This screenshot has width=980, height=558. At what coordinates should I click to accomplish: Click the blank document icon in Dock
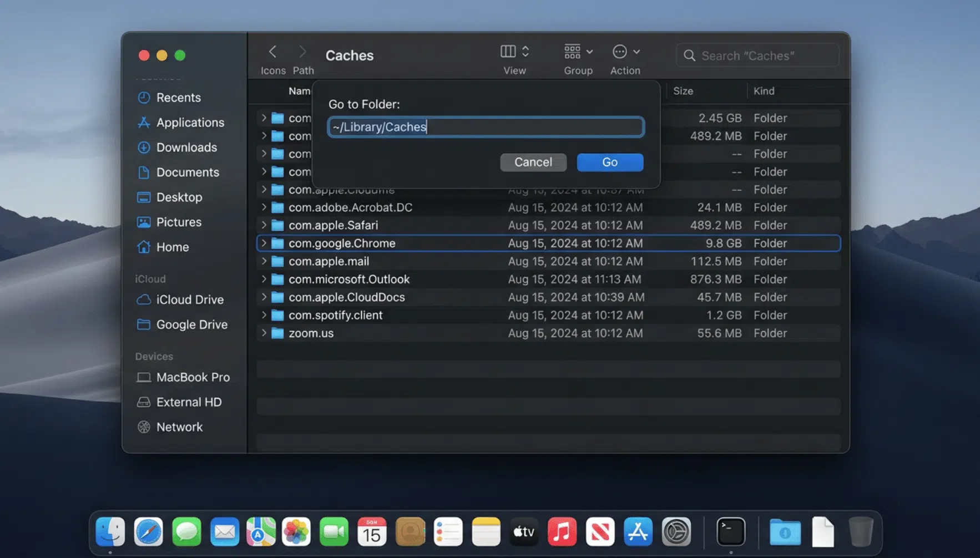[x=823, y=532]
